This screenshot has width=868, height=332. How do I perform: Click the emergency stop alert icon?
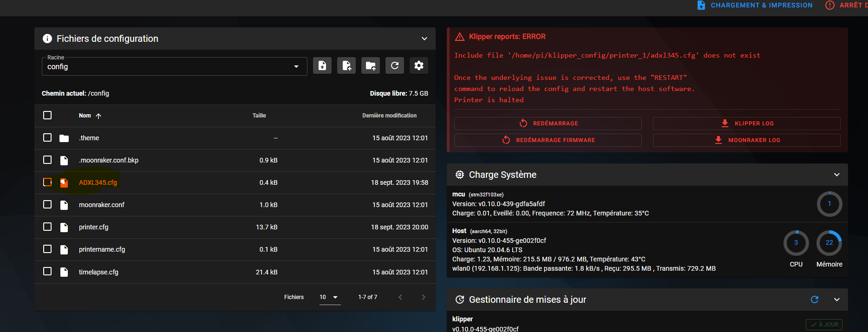[829, 5]
